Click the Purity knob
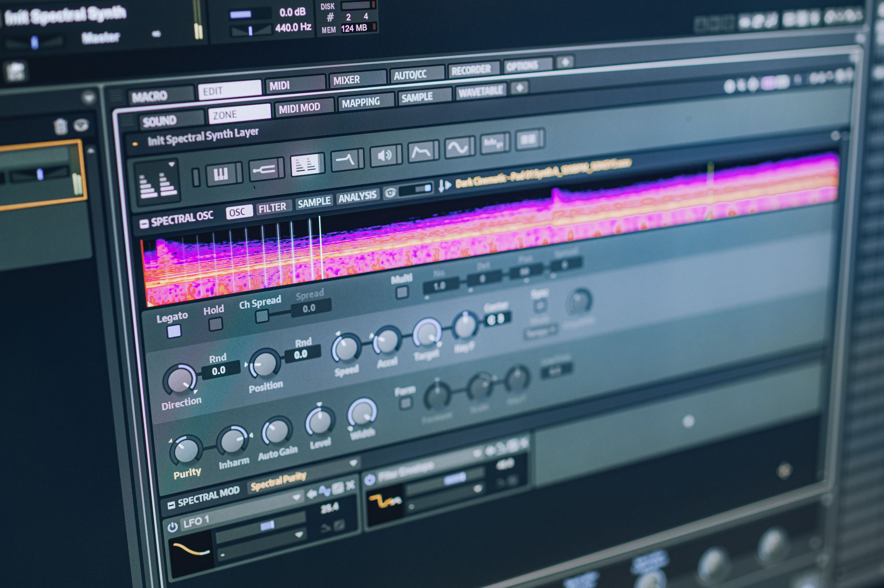The width and height of the screenshot is (884, 588). tap(186, 451)
